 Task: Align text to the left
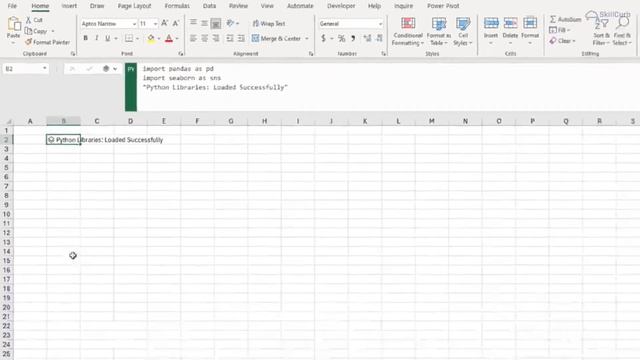click(193, 38)
